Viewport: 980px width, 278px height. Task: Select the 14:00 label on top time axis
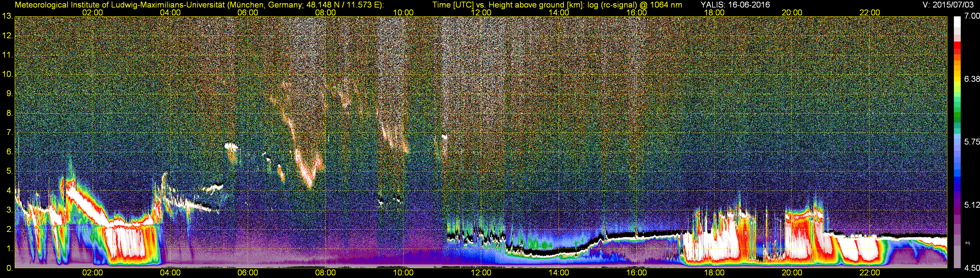[x=559, y=12]
